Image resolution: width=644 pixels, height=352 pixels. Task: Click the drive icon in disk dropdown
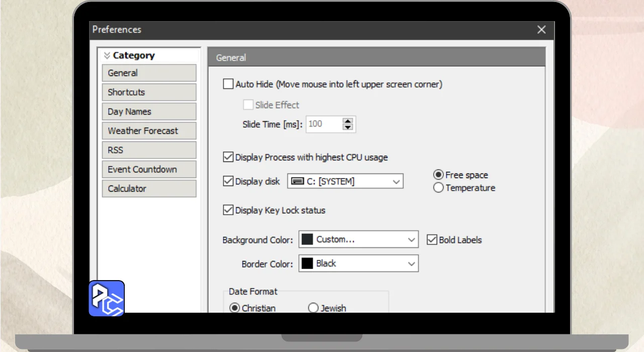tap(297, 182)
